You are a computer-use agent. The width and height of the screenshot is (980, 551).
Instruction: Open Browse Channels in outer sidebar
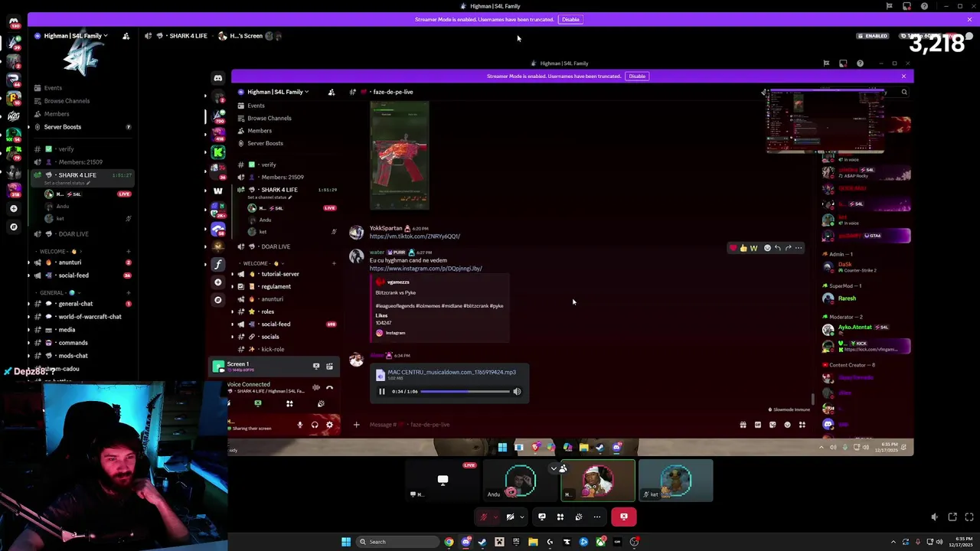click(67, 101)
